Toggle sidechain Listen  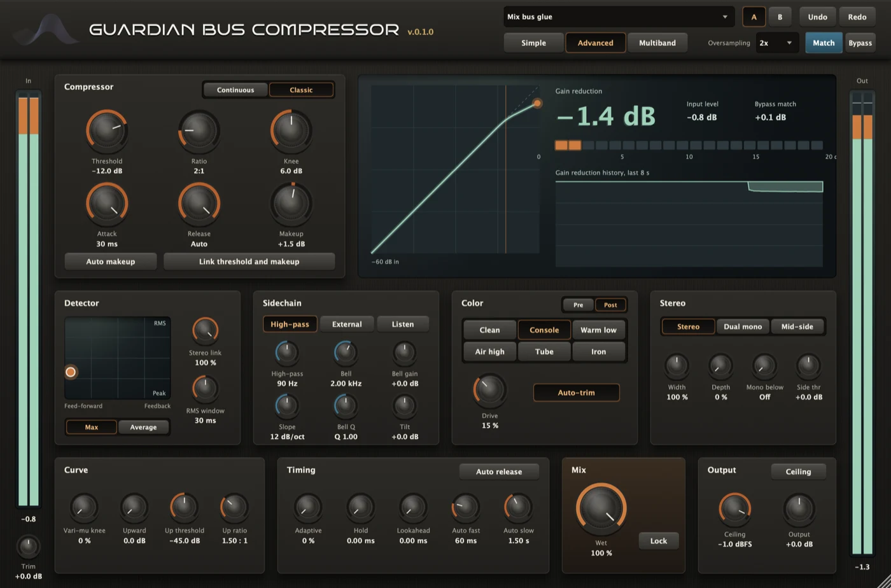click(403, 324)
